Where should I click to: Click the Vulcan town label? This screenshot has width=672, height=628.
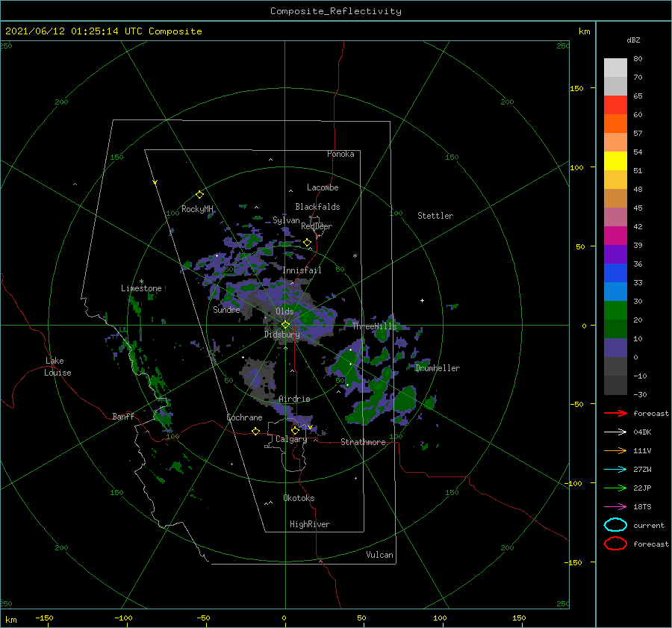pyautogui.click(x=380, y=555)
